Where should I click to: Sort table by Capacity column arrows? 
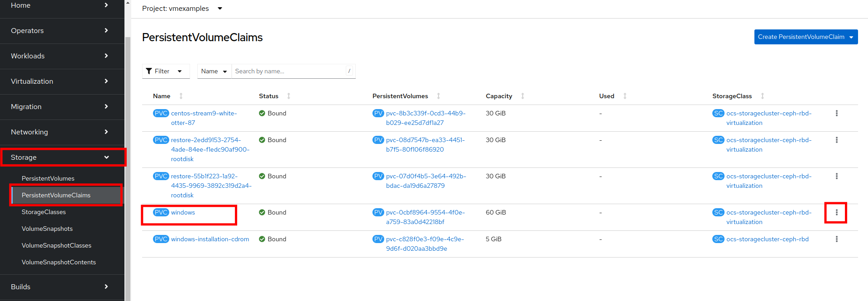tap(523, 96)
